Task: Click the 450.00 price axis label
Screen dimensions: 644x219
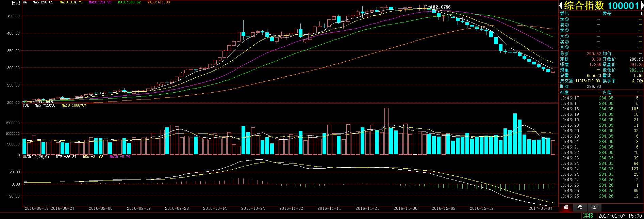Action: (x=14, y=16)
